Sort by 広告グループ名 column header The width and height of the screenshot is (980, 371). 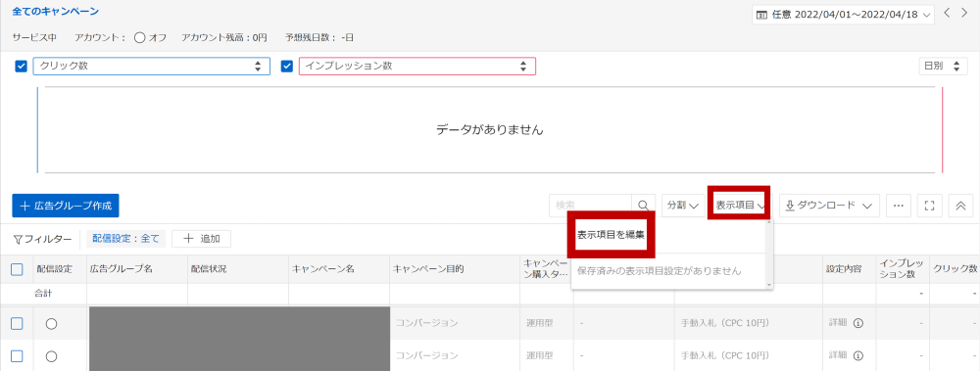tap(122, 269)
